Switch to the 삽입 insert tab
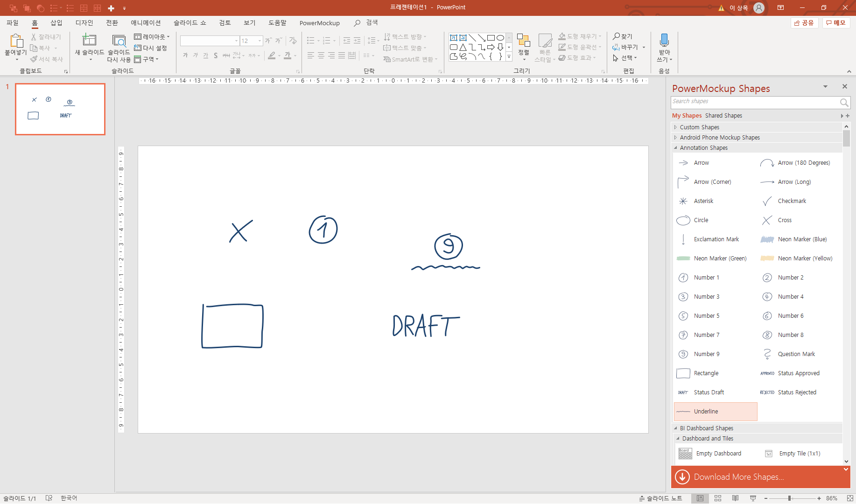Image resolution: width=856 pixels, height=504 pixels. pyautogui.click(x=56, y=23)
